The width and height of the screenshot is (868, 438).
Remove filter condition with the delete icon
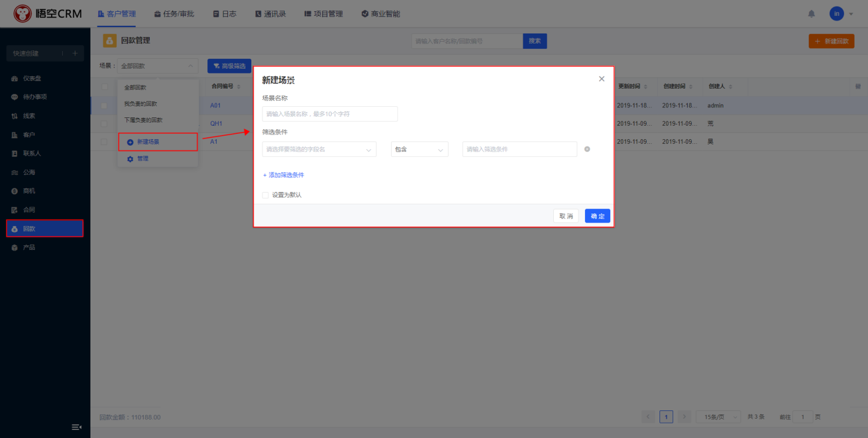[587, 149]
